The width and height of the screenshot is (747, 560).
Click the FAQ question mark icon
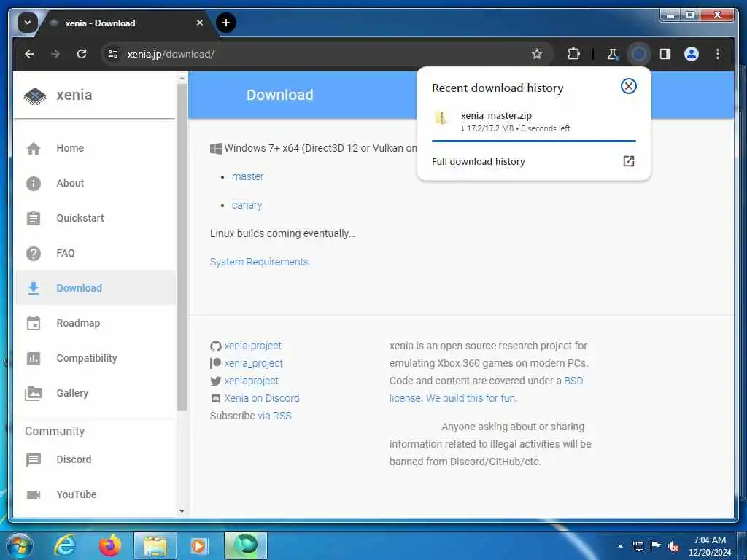click(x=34, y=253)
